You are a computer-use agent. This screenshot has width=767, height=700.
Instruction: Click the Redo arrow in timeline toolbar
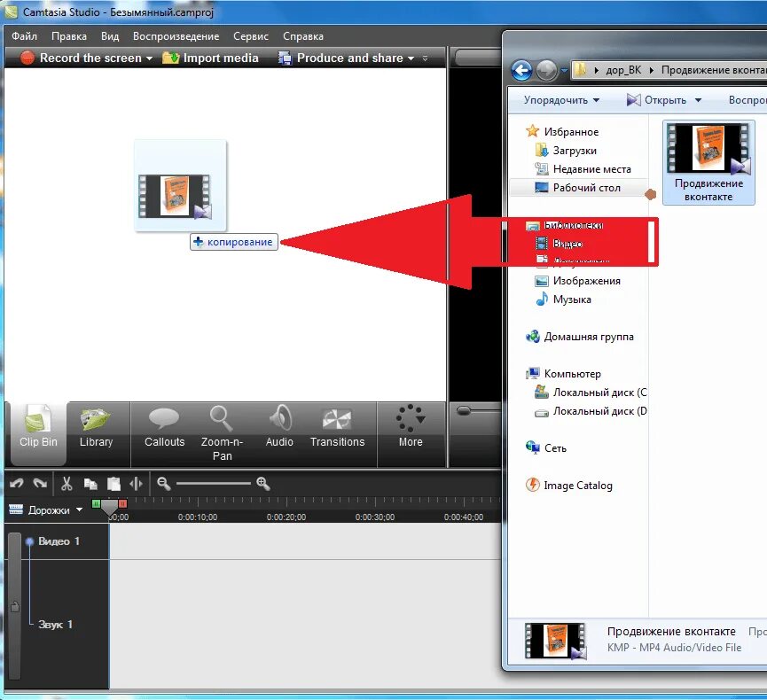40,484
